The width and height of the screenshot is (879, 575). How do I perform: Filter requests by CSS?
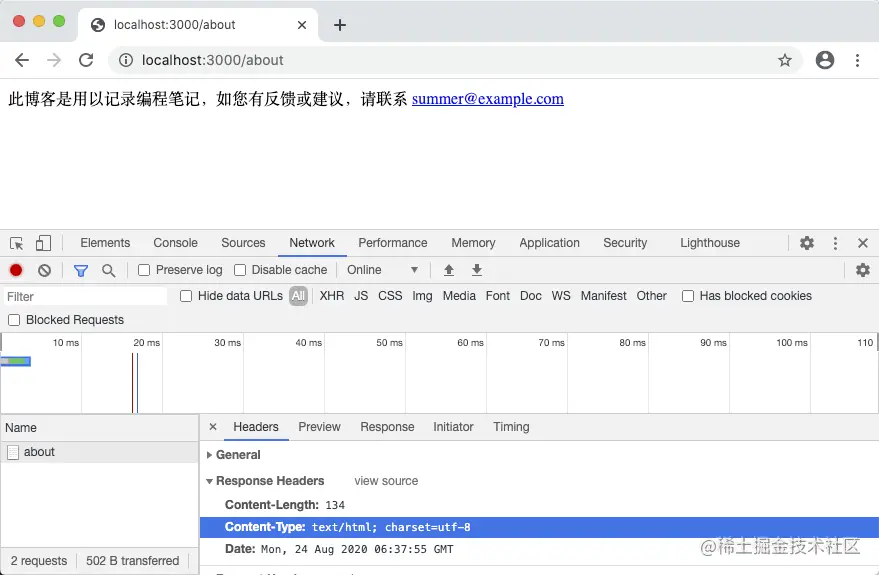pos(390,296)
